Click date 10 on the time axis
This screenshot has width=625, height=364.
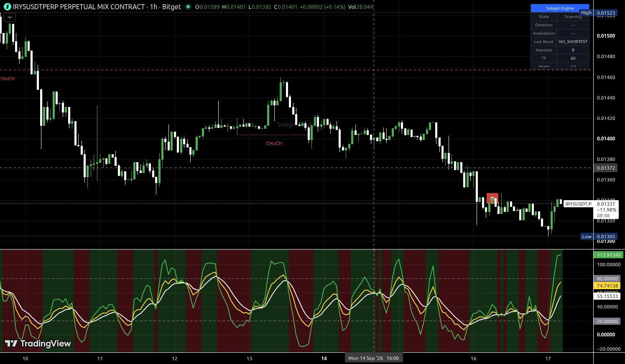26,359
